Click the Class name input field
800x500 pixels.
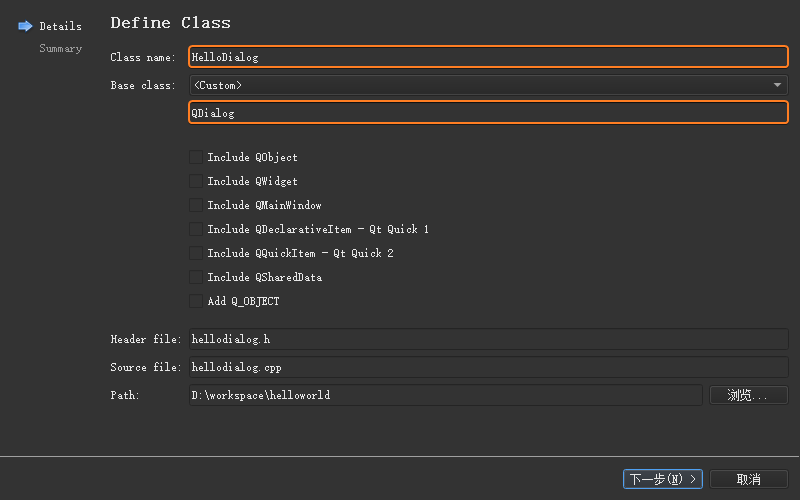tap(488, 57)
